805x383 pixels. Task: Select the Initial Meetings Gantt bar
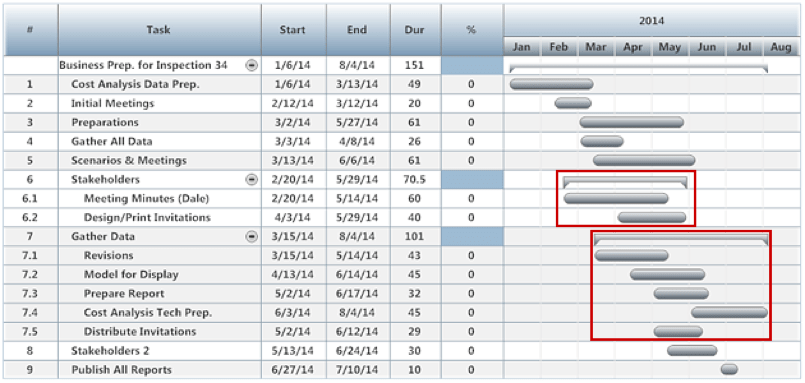point(573,103)
